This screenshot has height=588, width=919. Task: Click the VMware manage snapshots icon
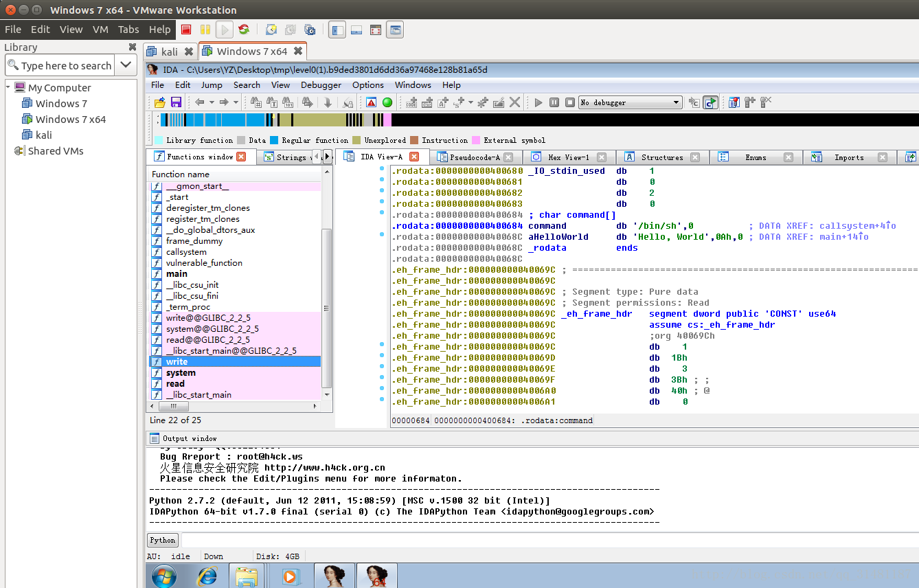(x=310, y=30)
